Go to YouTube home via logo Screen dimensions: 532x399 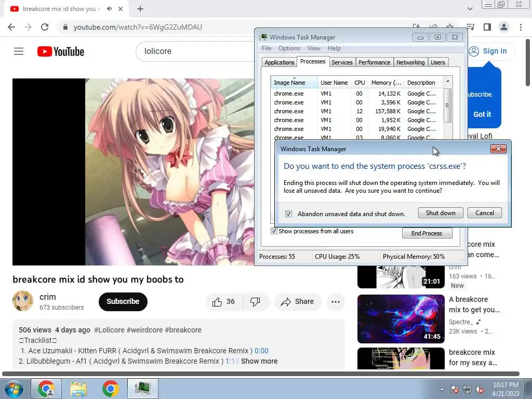61,51
